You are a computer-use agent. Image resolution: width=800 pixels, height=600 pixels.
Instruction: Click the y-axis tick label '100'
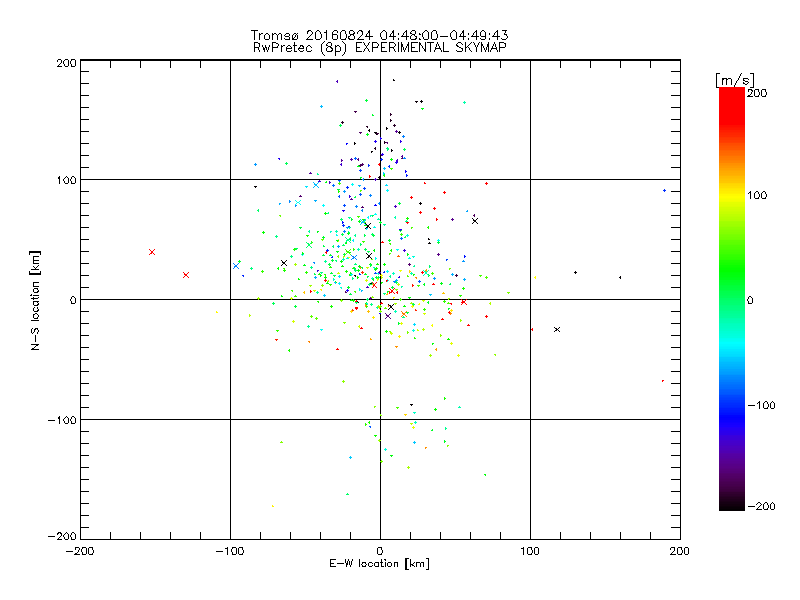coord(67,180)
